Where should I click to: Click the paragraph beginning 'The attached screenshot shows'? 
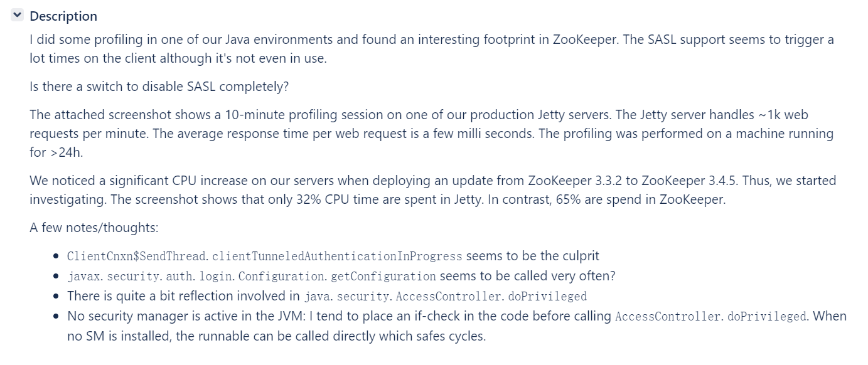[x=432, y=134]
